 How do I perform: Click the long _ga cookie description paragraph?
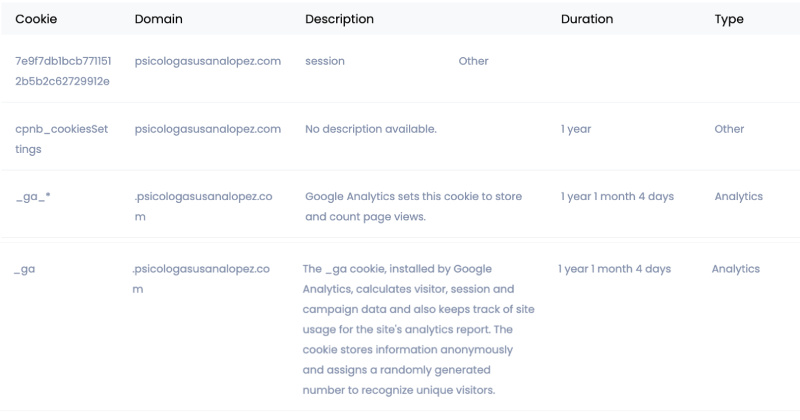(418, 329)
